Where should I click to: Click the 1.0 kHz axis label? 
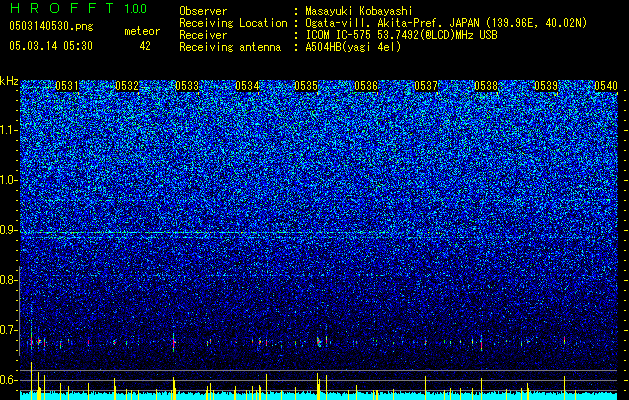[x=8, y=180]
